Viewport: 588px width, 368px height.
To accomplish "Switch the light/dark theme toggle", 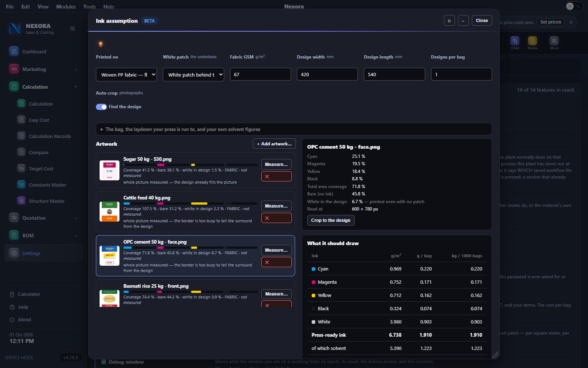I will pyautogui.click(x=574, y=6).
